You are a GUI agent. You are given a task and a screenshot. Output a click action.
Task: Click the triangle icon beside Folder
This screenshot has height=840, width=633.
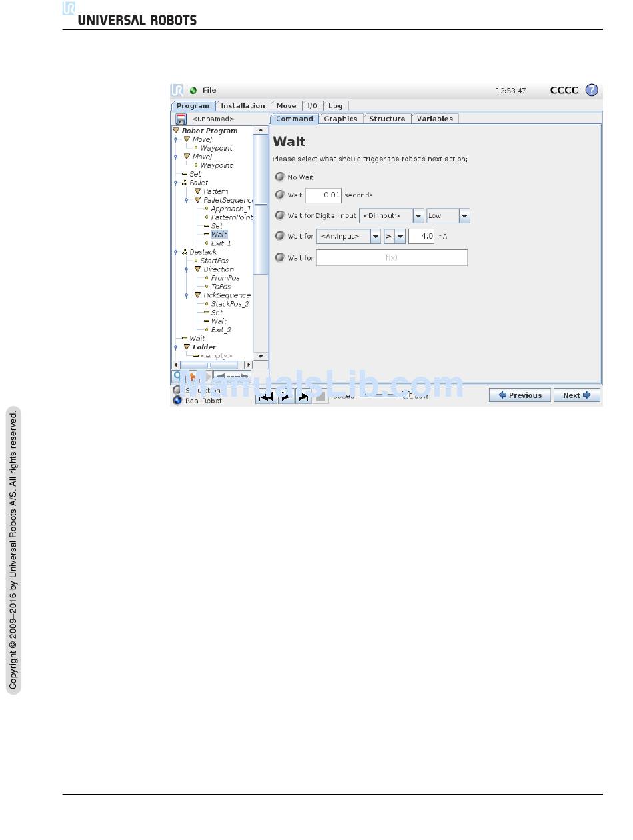pyautogui.click(x=187, y=347)
